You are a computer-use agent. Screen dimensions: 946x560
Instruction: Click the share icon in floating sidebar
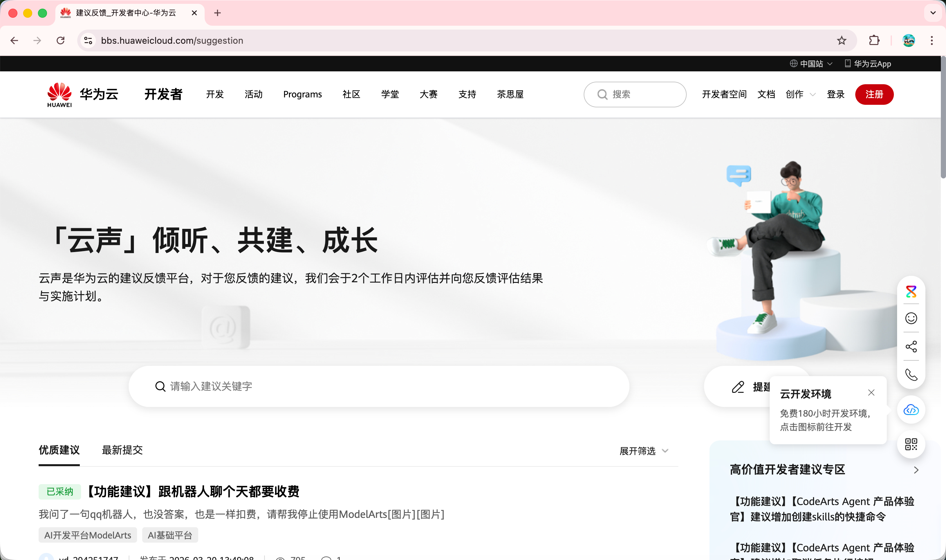(911, 347)
